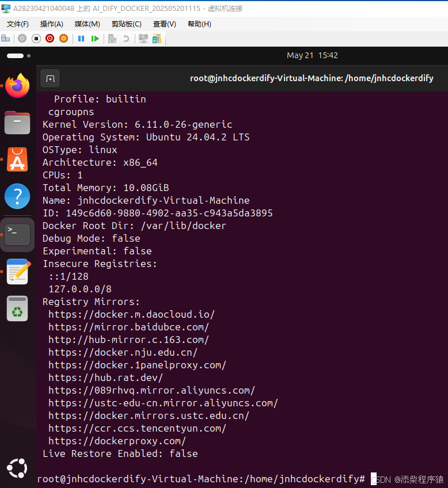Click the red Shut Down icon

[50, 39]
